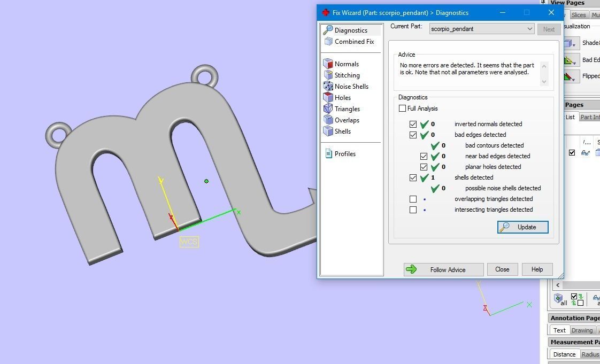Viewport: 600px width, 364px height.
Task: Click 'possible noise shells detected' text
Action: (503, 188)
